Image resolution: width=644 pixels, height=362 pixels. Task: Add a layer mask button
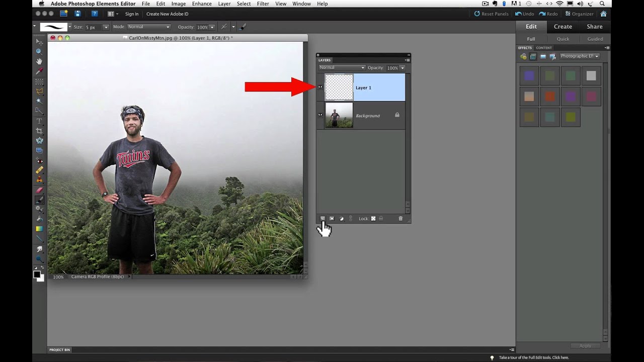click(x=332, y=218)
